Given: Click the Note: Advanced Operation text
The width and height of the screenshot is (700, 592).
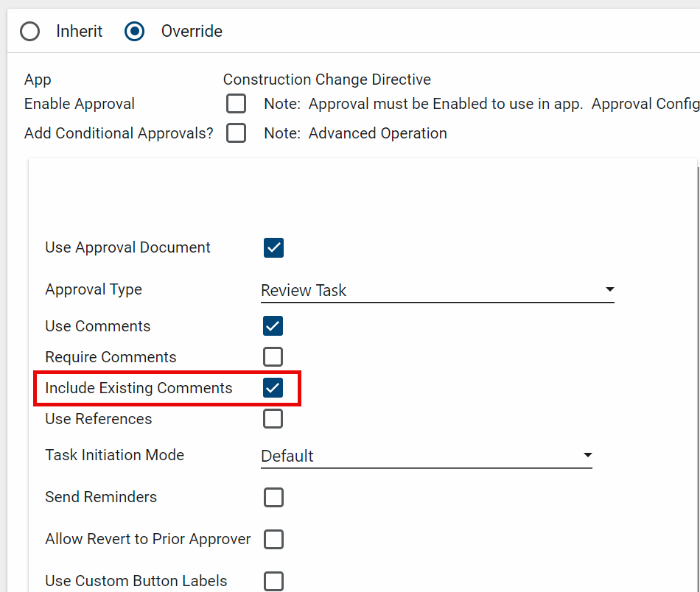Looking at the screenshot, I should click(355, 133).
